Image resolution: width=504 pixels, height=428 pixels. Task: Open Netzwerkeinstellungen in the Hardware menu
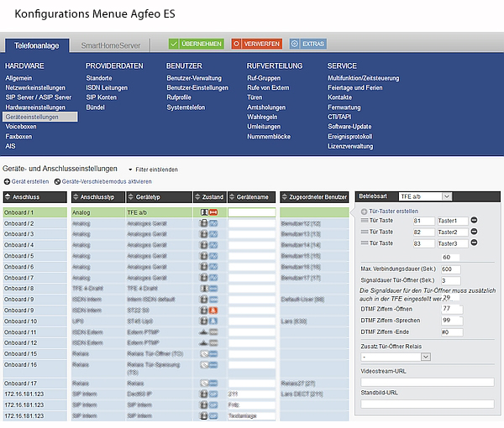pos(35,87)
